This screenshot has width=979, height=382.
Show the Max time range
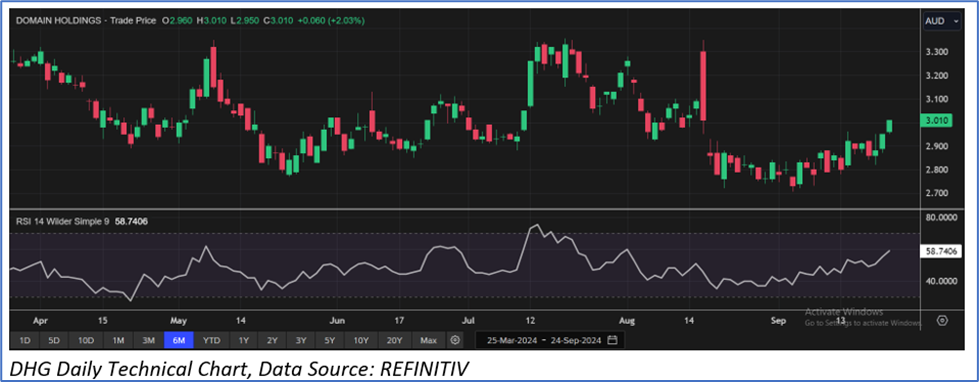click(x=428, y=340)
